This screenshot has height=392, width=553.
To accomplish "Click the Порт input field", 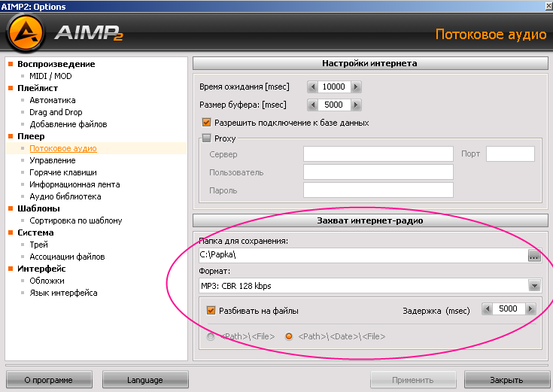I will pyautogui.click(x=510, y=153).
